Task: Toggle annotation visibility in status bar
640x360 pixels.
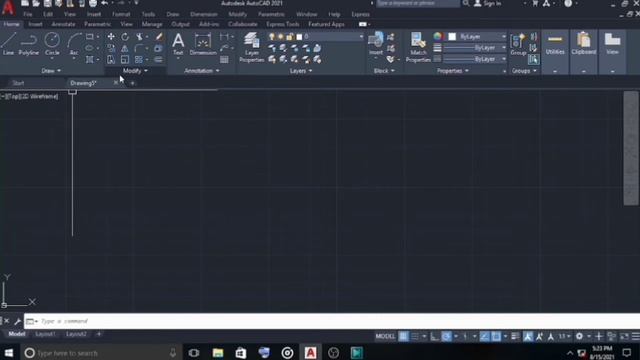Action: (528, 336)
